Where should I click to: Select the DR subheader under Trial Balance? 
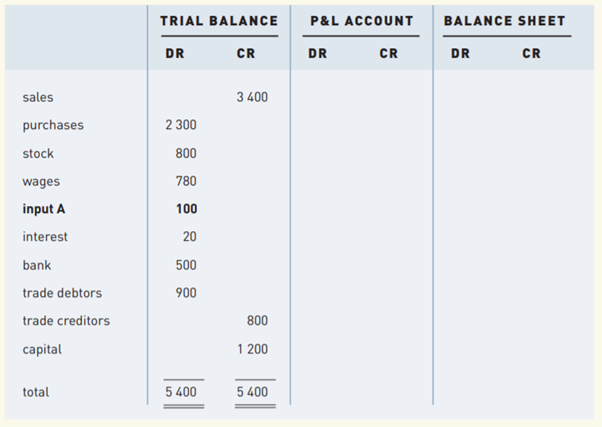(174, 54)
